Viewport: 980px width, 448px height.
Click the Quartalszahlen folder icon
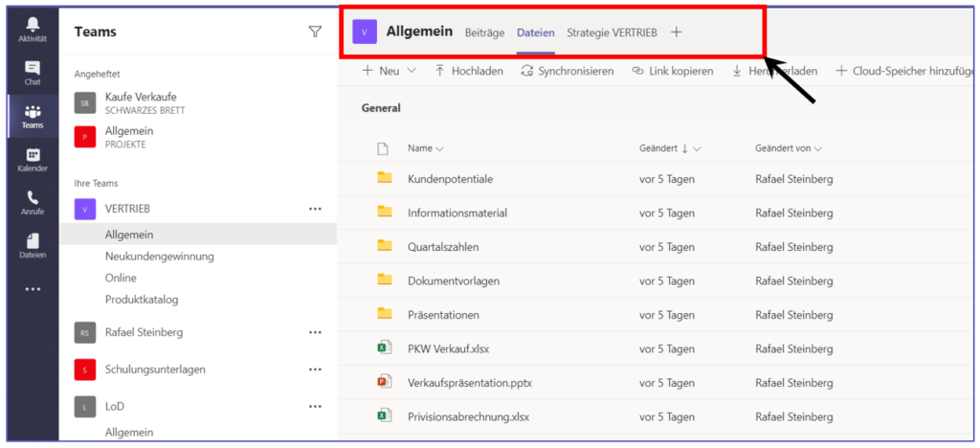385,246
